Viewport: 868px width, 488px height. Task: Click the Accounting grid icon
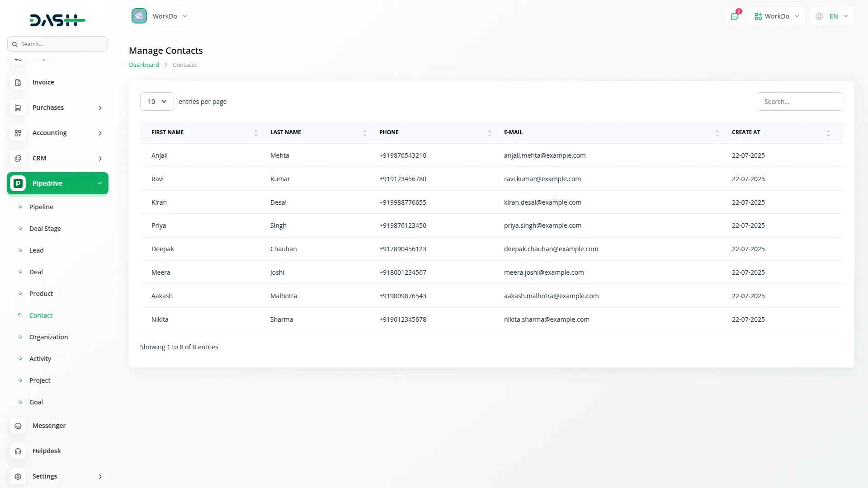point(18,133)
